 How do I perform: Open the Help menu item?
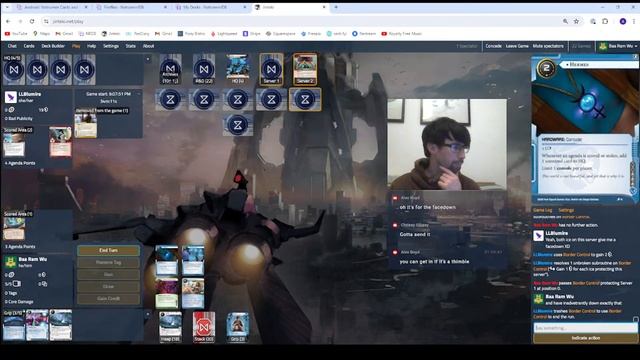coord(91,46)
